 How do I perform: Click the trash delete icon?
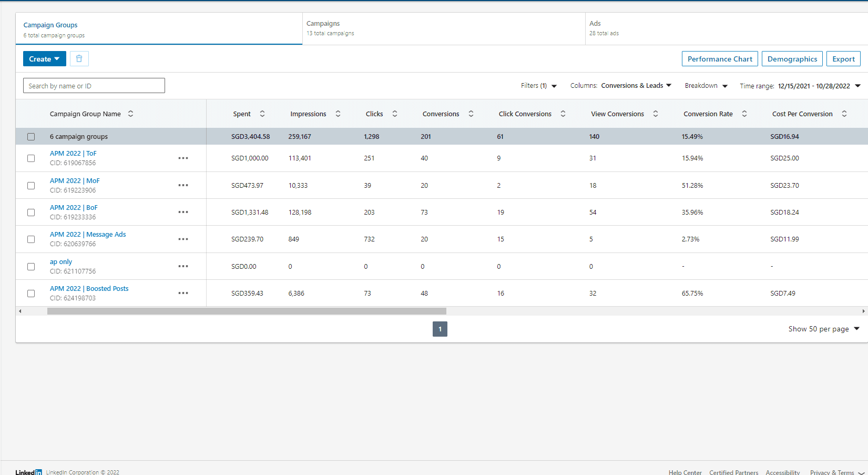point(79,59)
